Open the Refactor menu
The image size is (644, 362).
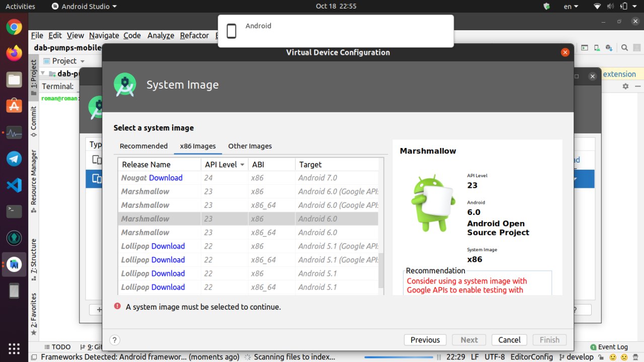click(194, 35)
